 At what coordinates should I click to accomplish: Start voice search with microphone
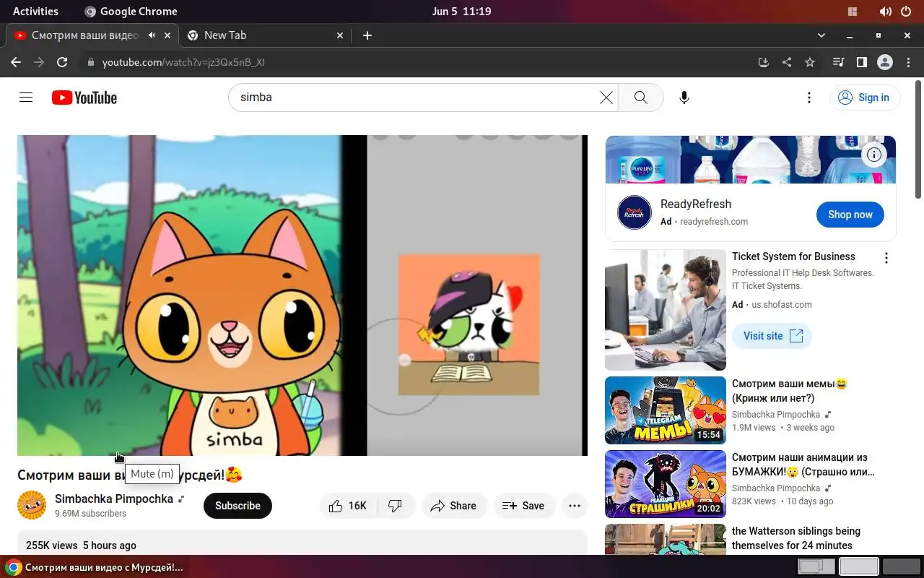(684, 98)
